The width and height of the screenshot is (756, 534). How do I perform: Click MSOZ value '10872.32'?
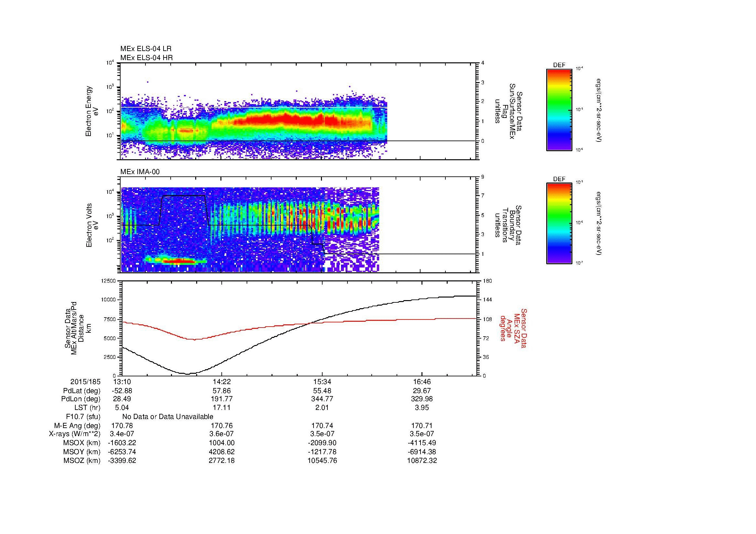click(x=422, y=461)
